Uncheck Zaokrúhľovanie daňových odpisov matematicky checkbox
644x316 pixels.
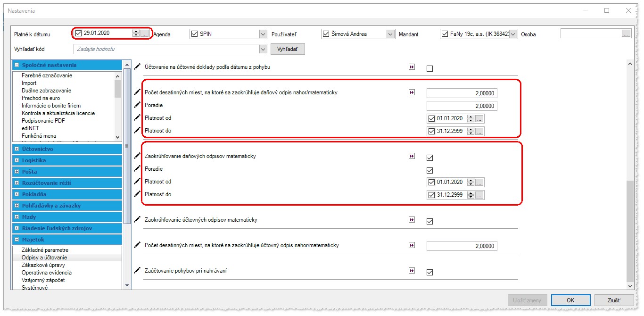pyautogui.click(x=429, y=158)
